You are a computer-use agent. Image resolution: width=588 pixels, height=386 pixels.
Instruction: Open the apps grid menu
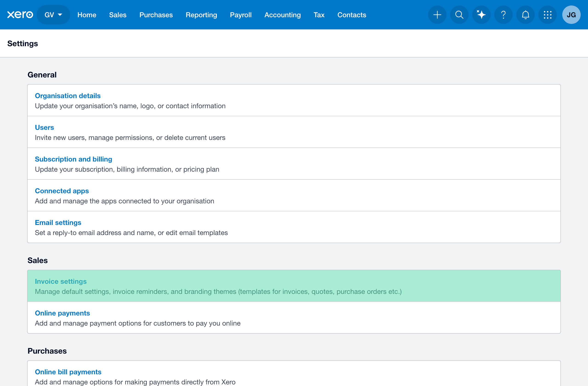click(x=547, y=15)
